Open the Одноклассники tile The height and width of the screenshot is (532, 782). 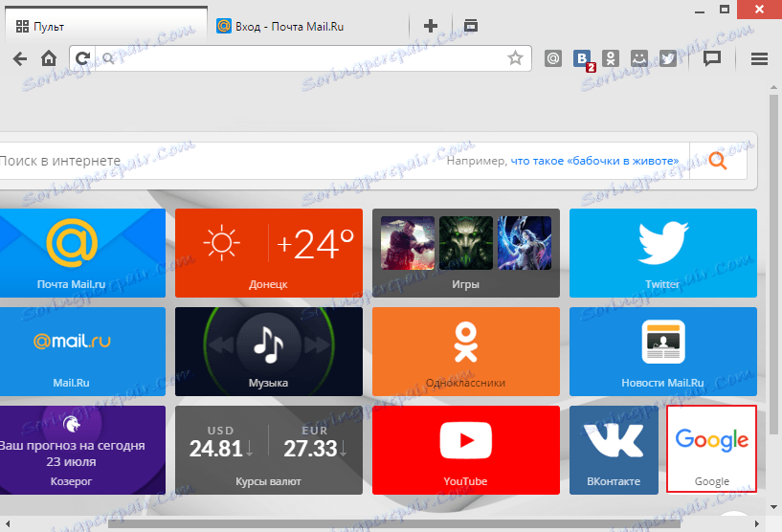coord(466,351)
